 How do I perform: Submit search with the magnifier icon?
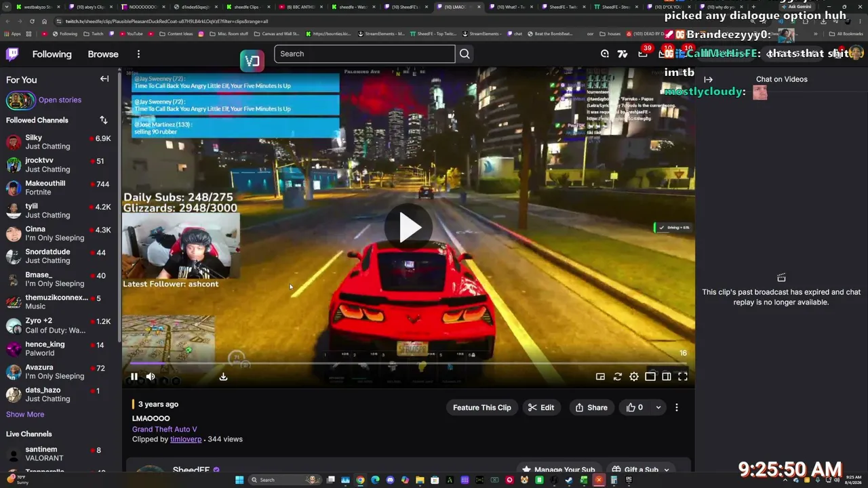[x=465, y=54]
